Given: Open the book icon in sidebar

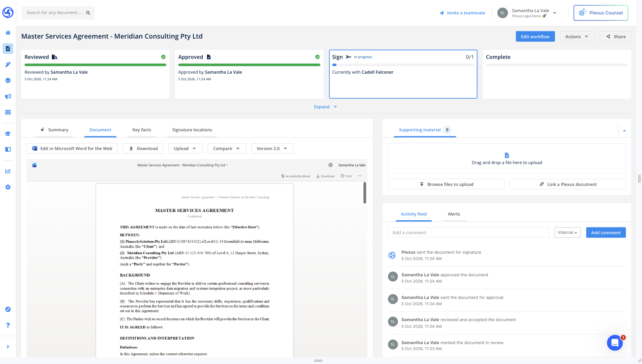Looking at the screenshot, I should coord(8,150).
